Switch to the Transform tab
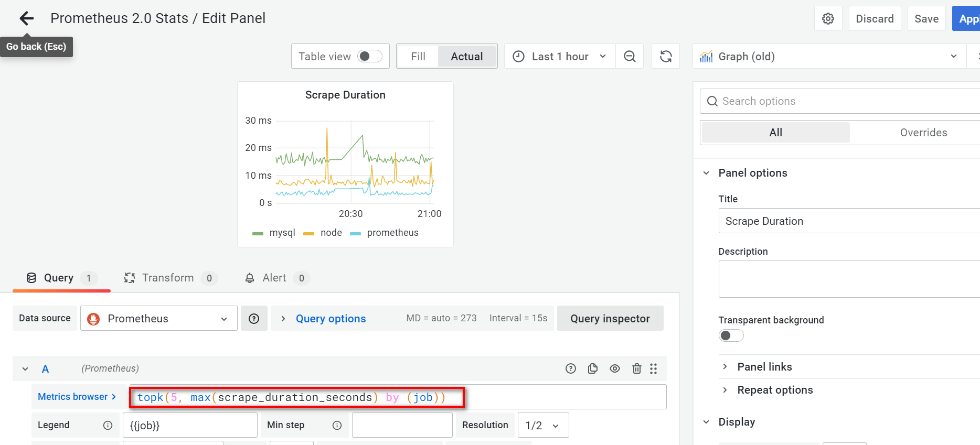Image resolution: width=980 pixels, height=445 pixels. (171, 278)
